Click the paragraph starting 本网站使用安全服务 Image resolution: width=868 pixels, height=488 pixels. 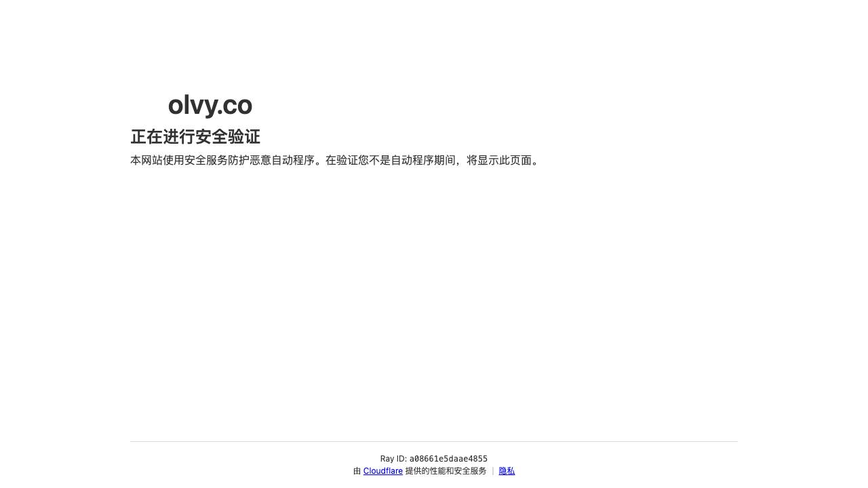pos(336,161)
